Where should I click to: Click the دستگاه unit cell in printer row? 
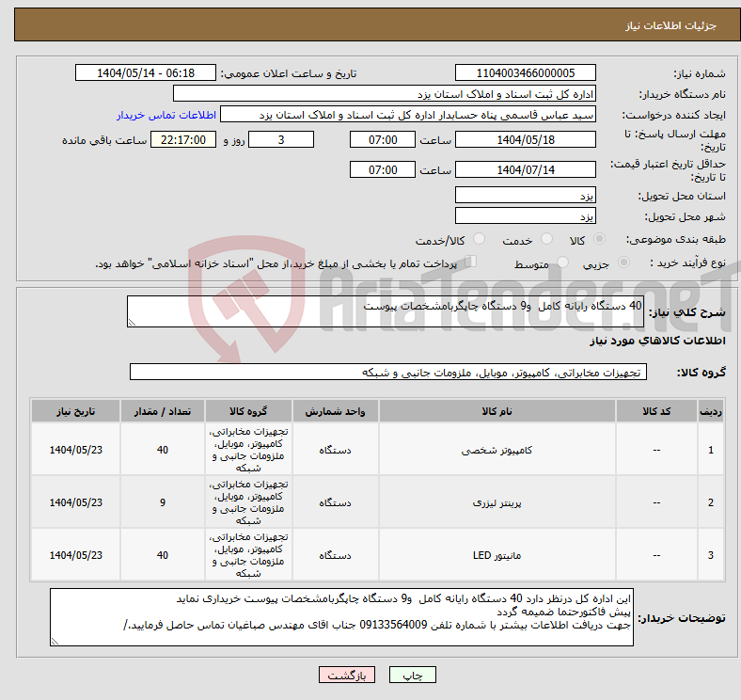point(335,502)
